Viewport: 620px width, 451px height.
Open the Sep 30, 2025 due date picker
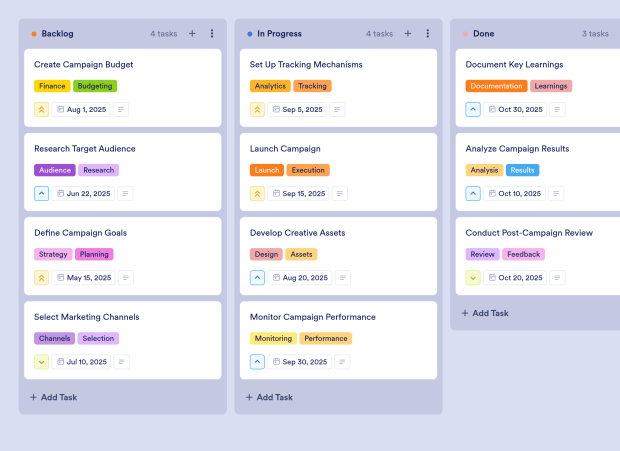point(299,362)
